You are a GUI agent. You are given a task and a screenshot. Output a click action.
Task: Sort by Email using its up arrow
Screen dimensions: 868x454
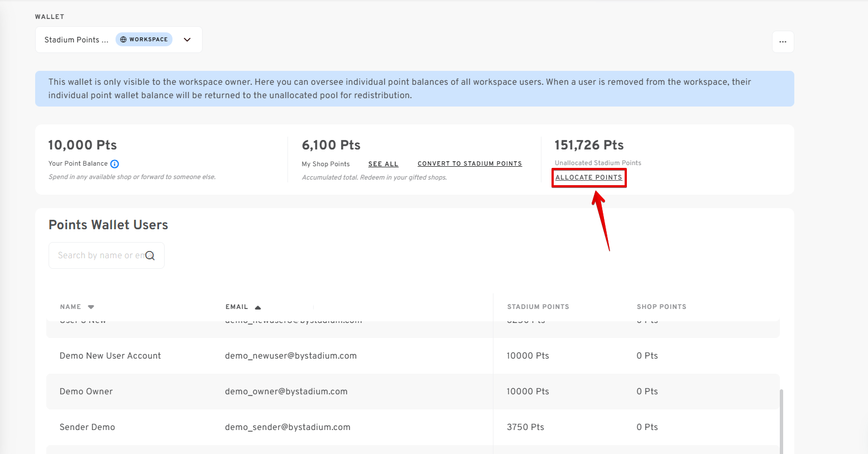258,307
